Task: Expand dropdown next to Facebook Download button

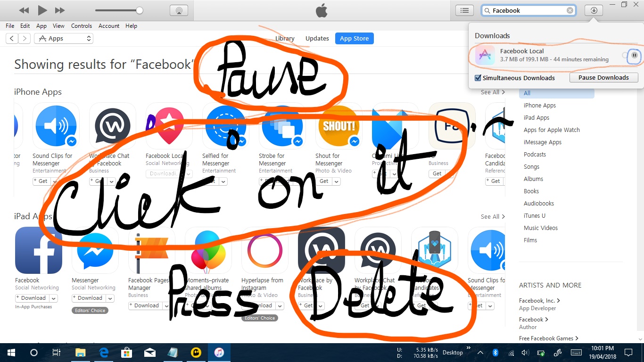Action: (x=53, y=298)
